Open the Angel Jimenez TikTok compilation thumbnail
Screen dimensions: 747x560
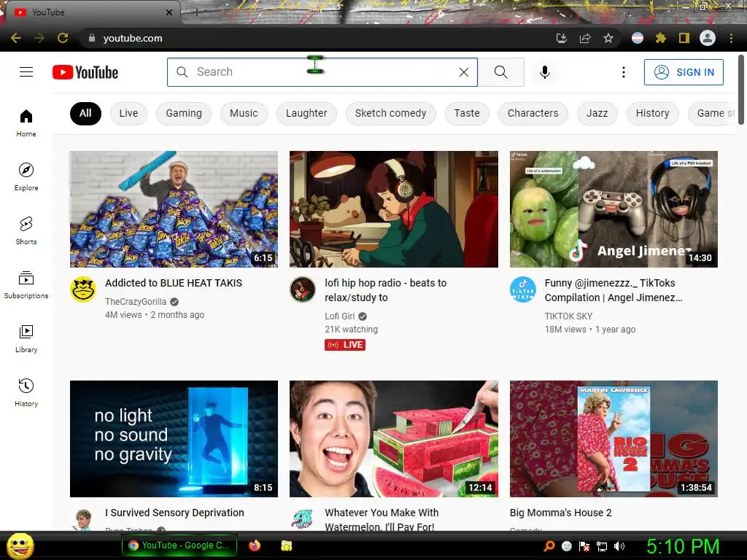click(614, 209)
